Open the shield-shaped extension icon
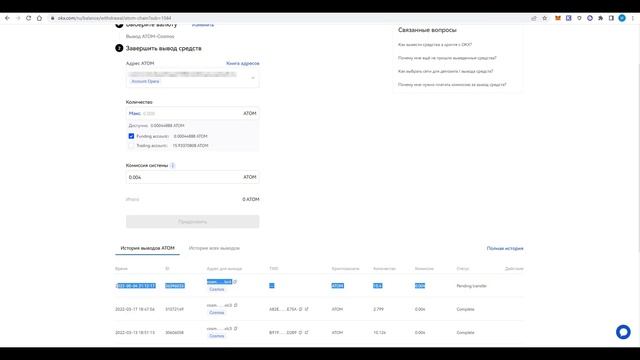 579,18
